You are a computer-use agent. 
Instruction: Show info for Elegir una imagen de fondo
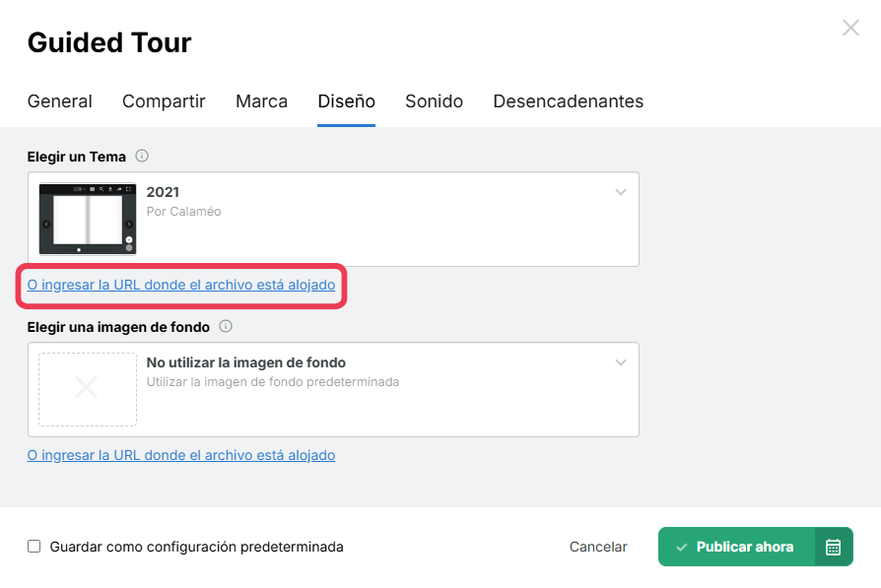click(226, 326)
